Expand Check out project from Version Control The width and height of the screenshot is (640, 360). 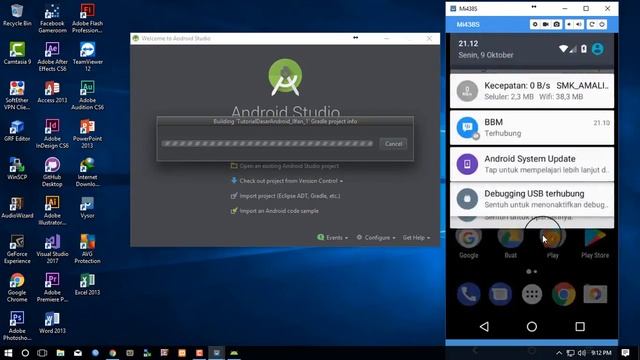click(x=287, y=181)
